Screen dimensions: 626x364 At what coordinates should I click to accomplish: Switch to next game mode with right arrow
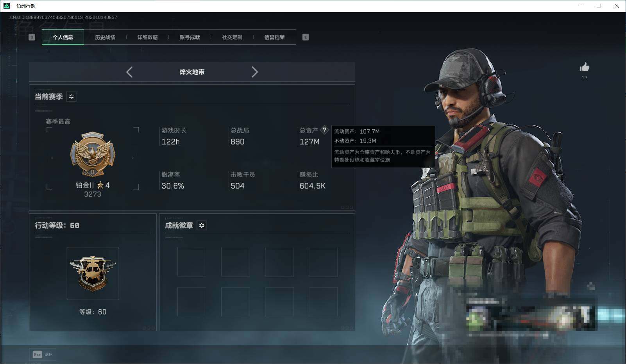click(255, 72)
